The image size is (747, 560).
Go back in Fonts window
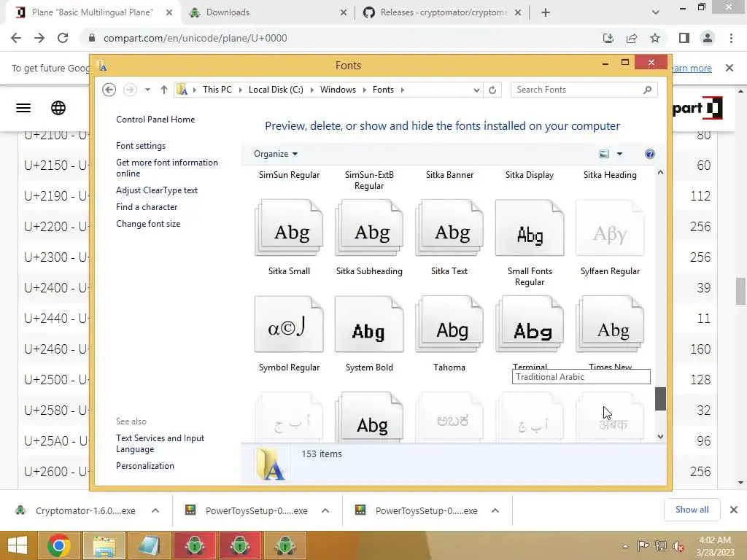click(x=109, y=90)
